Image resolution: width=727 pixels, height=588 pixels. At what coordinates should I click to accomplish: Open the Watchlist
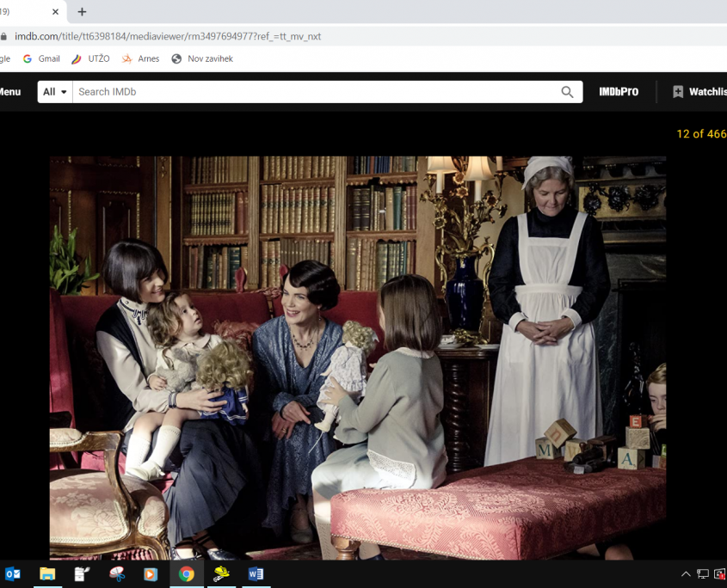(699, 92)
